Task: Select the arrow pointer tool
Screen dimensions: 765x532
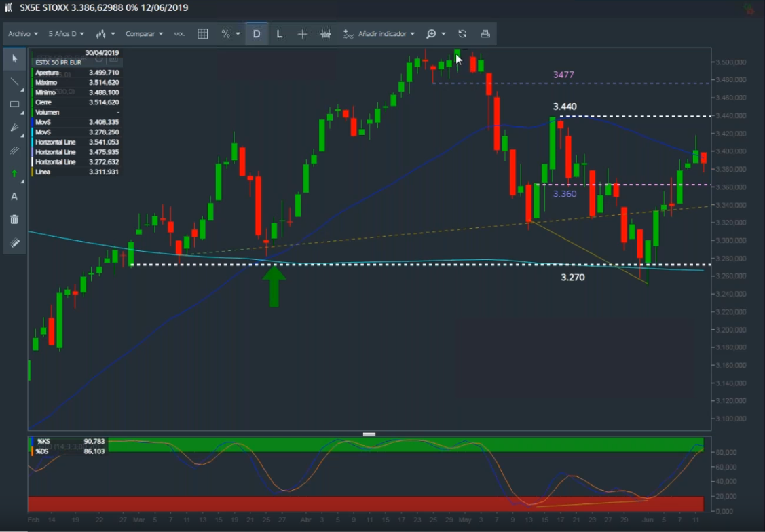Action: click(x=15, y=58)
